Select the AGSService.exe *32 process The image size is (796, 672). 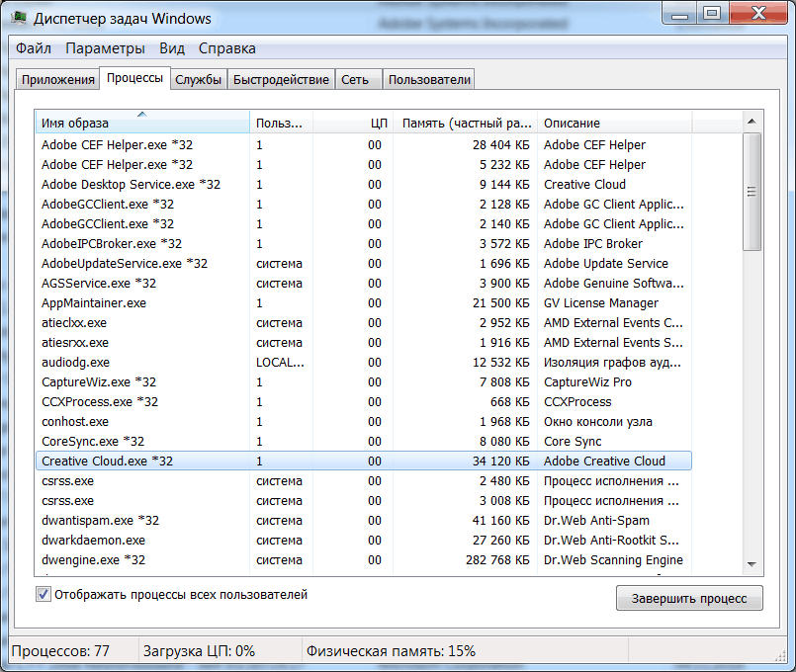tap(364, 283)
